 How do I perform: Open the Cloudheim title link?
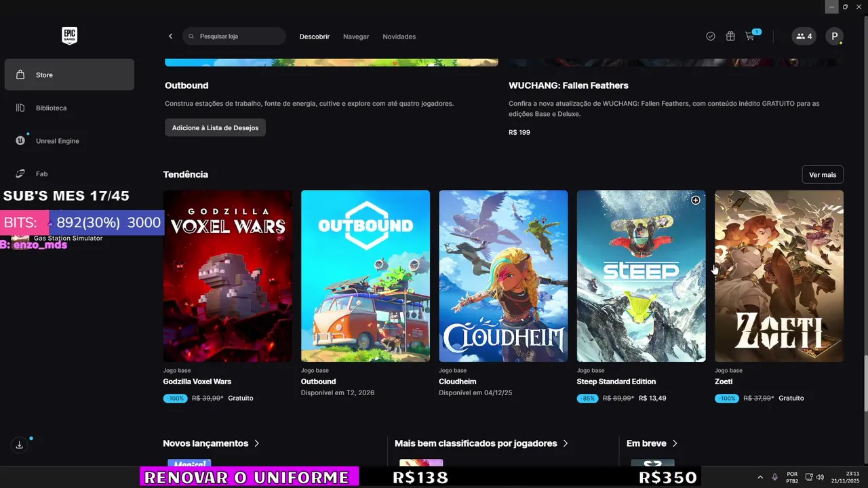(x=458, y=382)
